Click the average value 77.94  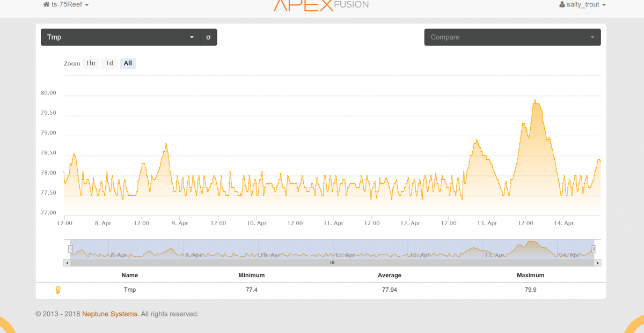click(x=390, y=290)
